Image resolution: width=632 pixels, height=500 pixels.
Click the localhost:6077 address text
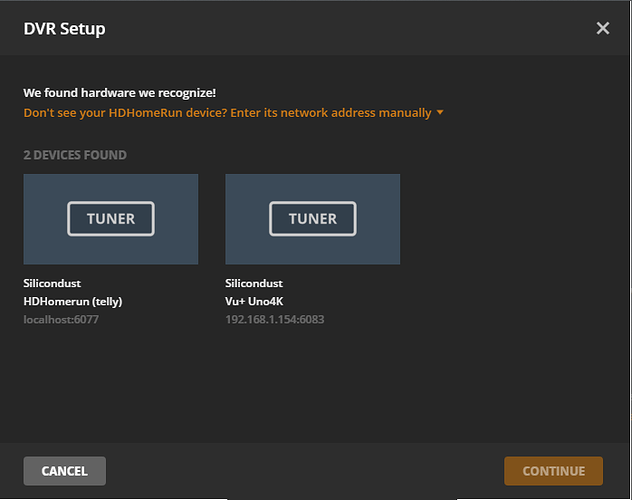[61, 320]
